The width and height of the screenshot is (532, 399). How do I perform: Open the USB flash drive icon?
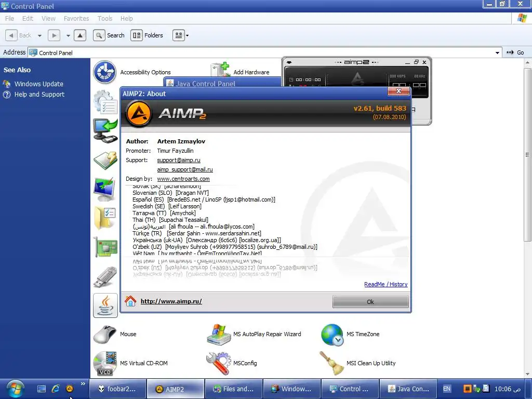(105, 277)
